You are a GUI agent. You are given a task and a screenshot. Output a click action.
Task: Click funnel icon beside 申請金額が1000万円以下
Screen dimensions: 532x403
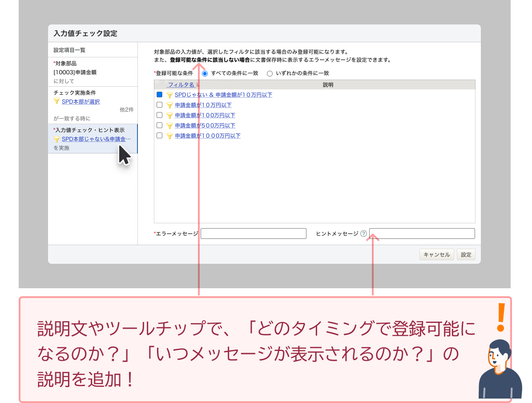coord(169,136)
